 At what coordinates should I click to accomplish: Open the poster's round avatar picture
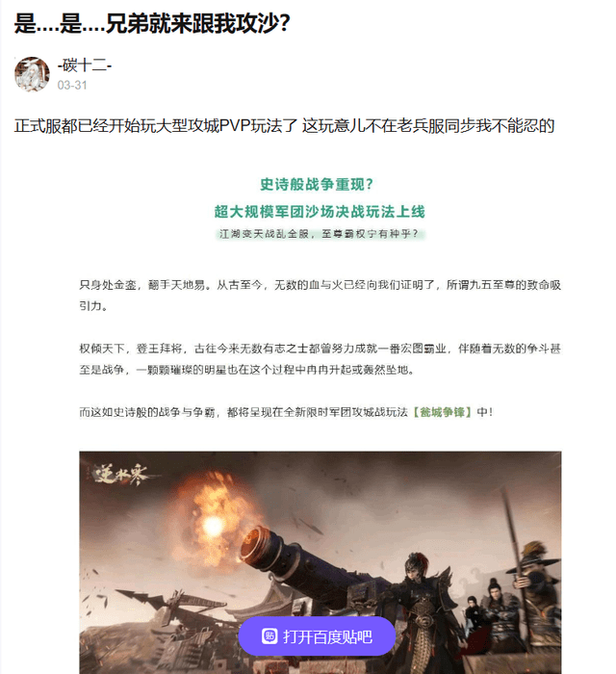tap(32, 74)
